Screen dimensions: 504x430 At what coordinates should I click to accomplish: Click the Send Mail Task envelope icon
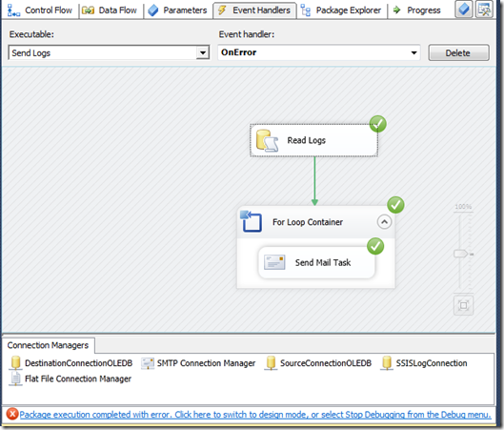pyautogui.click(x=274, y=262)
